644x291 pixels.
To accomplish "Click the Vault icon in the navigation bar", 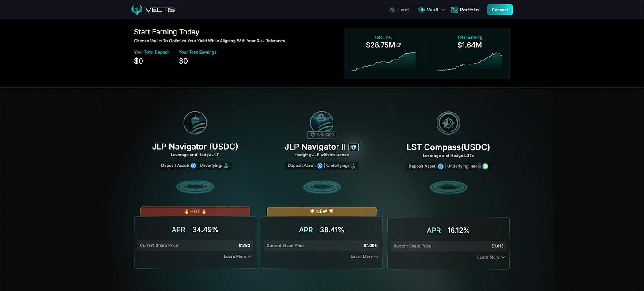I will (421, 10).
